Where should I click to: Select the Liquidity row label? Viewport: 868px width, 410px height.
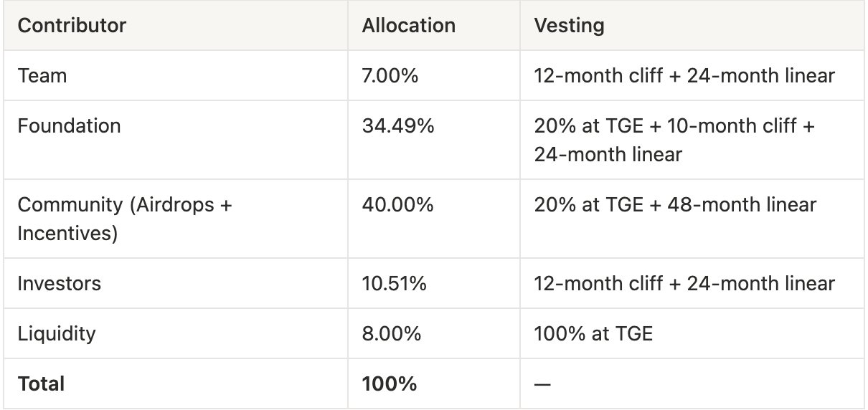click(56, 334)
